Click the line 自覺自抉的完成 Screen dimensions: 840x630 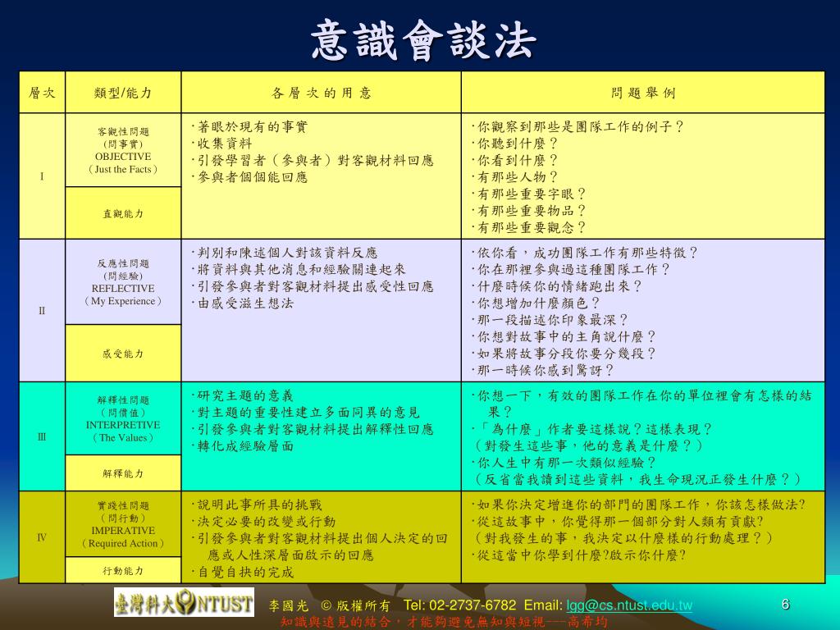[x=242, y=572]
